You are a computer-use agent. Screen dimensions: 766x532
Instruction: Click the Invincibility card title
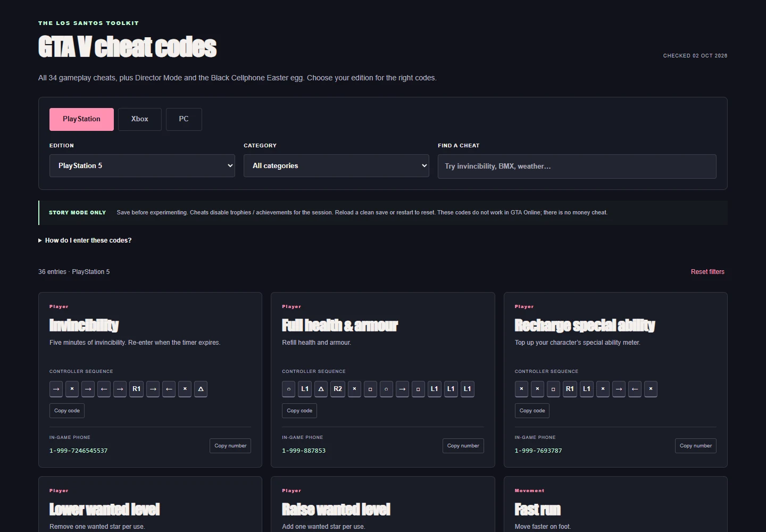(x=84, y=325)
